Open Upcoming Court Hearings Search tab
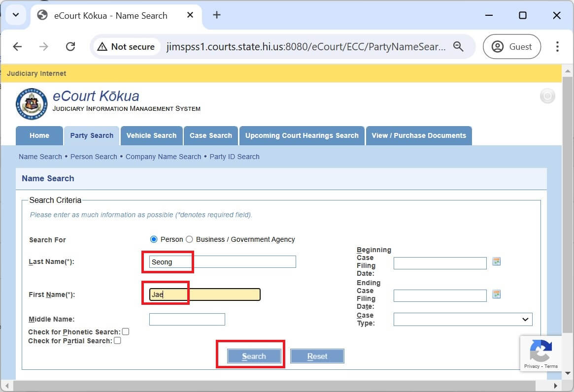 pos(302,136)
